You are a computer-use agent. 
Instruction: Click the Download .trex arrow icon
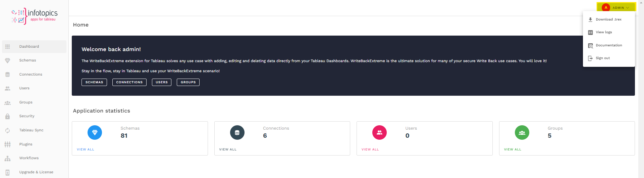[590, 19]
